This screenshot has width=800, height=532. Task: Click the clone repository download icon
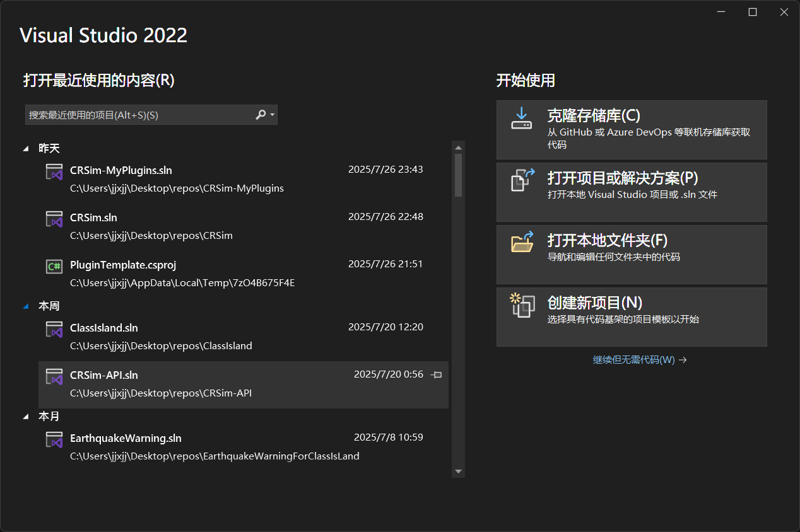click(x=521, y=119)
